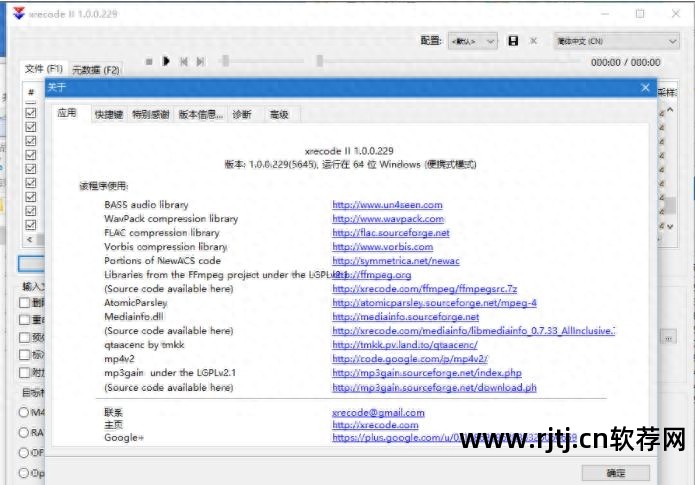The height and width of the screenshot is (485, 695).
Task: Open the 快捷键 tab
Action: pyautogui.click(x=109, y=115)
